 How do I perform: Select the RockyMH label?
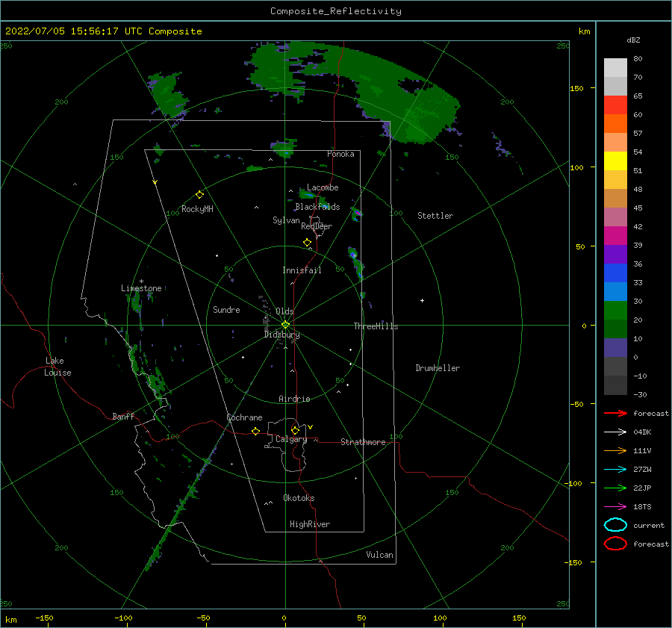tap(197, 209)
